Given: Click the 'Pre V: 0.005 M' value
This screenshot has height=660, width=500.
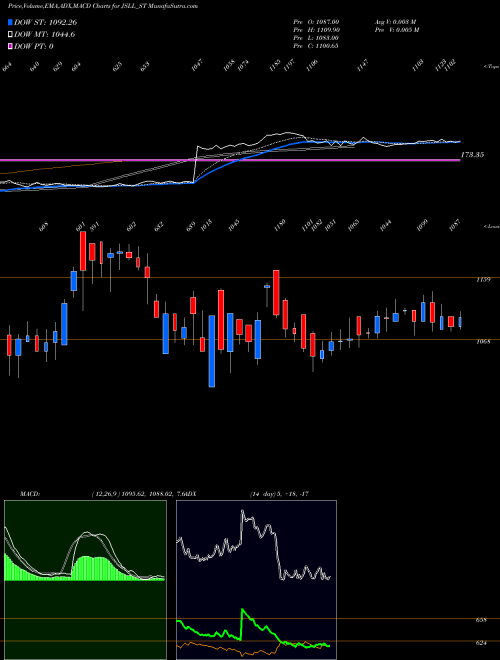Looking at the screenshot, I should tap(398, 29).
